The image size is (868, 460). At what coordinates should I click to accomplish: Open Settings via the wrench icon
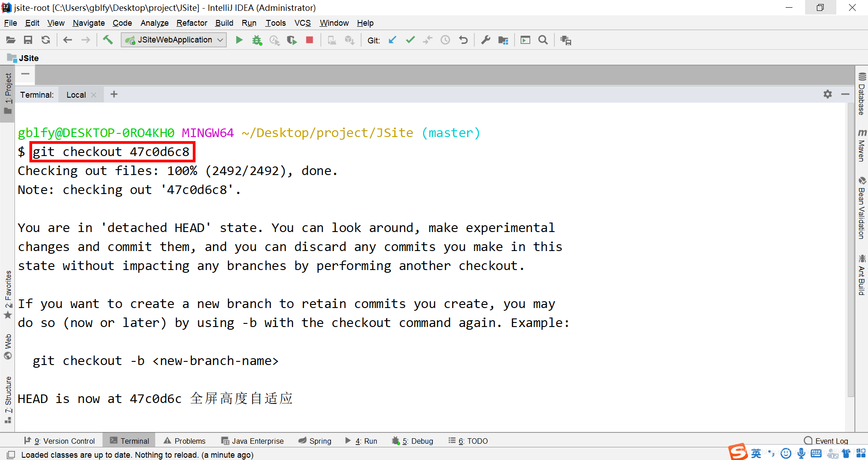pyautogui.click(x=486, y=40)
